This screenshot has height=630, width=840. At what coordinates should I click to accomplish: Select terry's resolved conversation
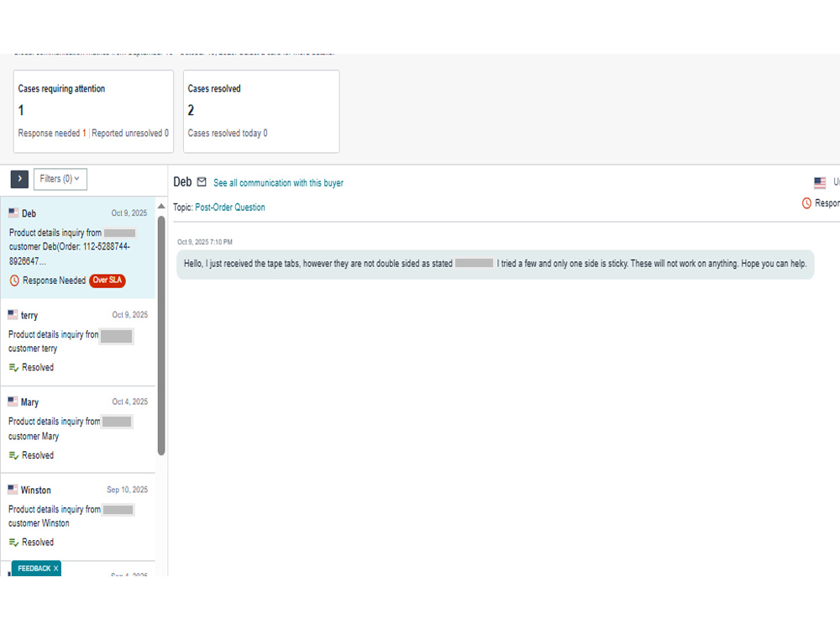click(78, 342)
